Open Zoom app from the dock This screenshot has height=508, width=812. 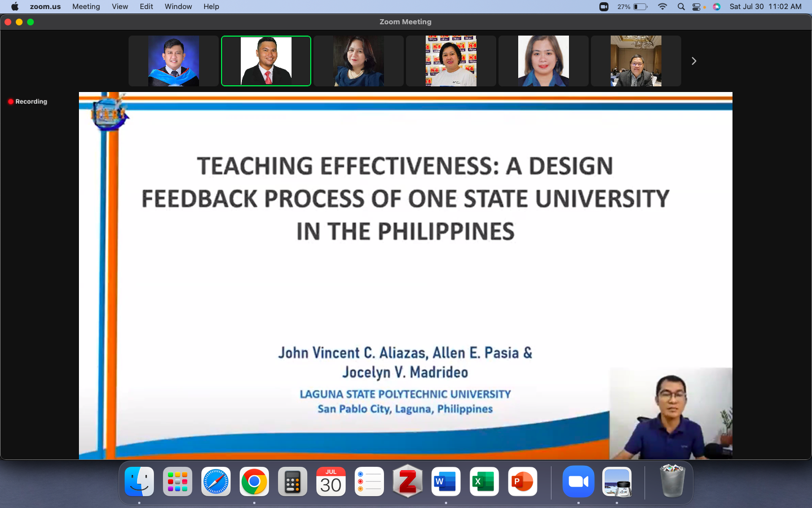578,481
